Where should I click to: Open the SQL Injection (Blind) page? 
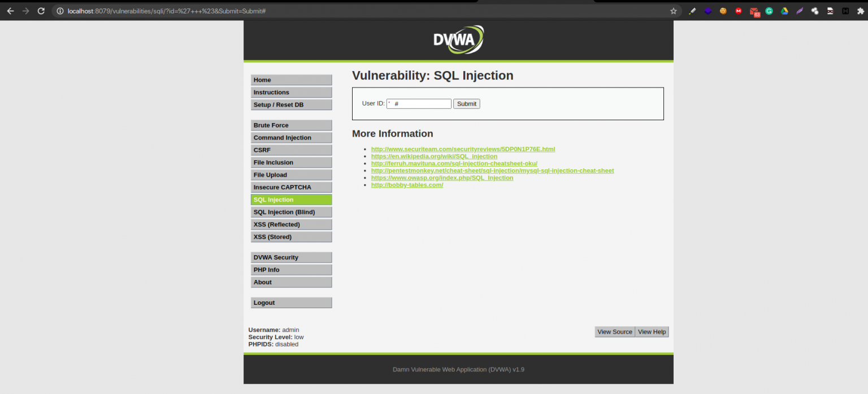pos(291,212)
